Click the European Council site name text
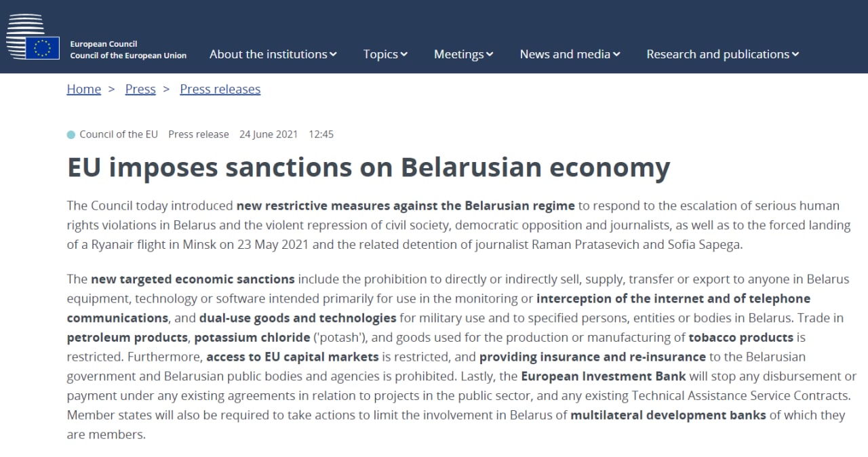The height and width of the screenshot is (457, 868). point(127,49)
